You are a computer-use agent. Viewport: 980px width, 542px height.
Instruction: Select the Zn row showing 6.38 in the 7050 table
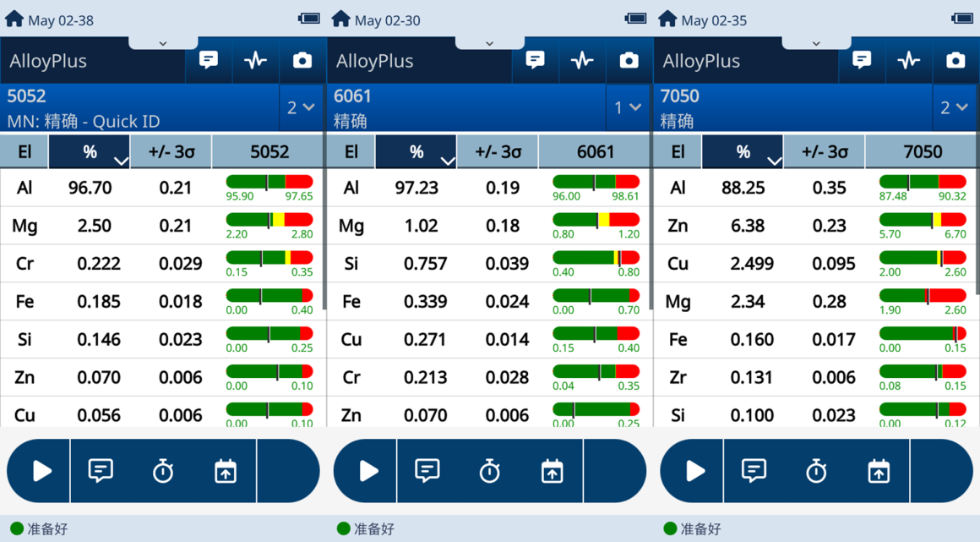click(743, 226)
